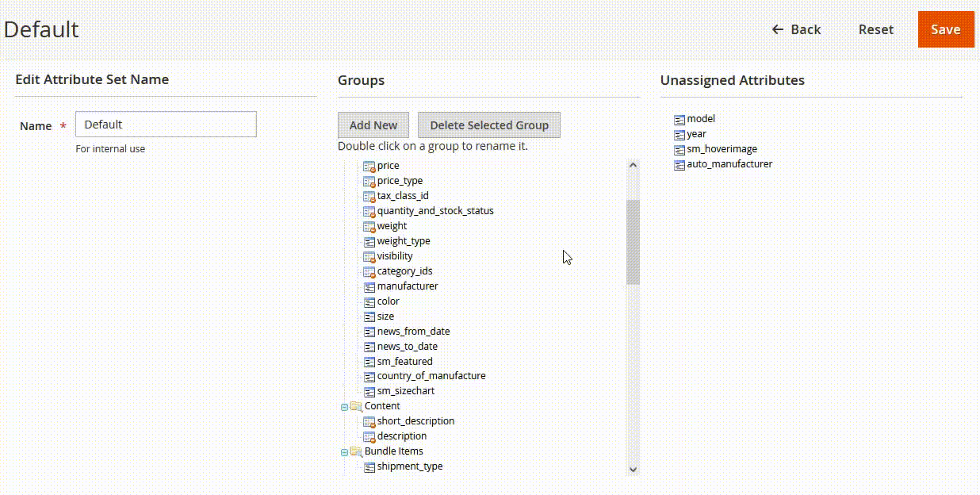The height and width of the screenshot is (495, 980).
Task: Click the visibility attribute icon
Action: point(369,256)
